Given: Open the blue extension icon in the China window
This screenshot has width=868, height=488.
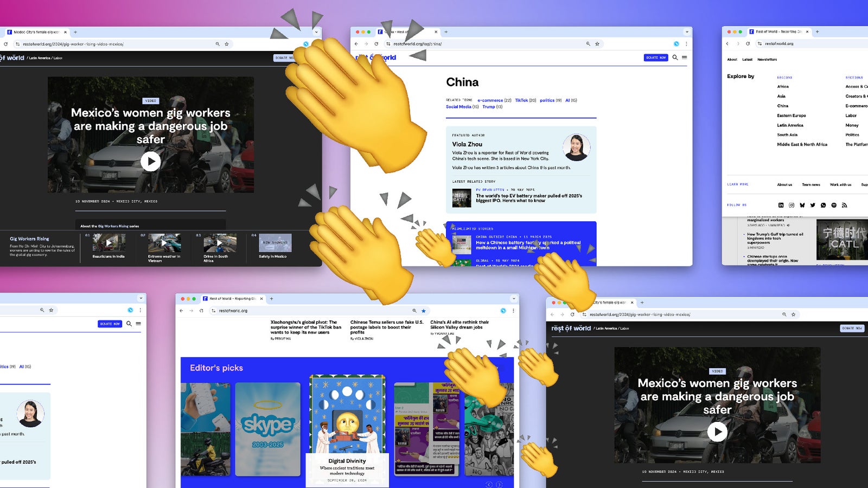Looking at the screenshot, I should tap(676, 44).
